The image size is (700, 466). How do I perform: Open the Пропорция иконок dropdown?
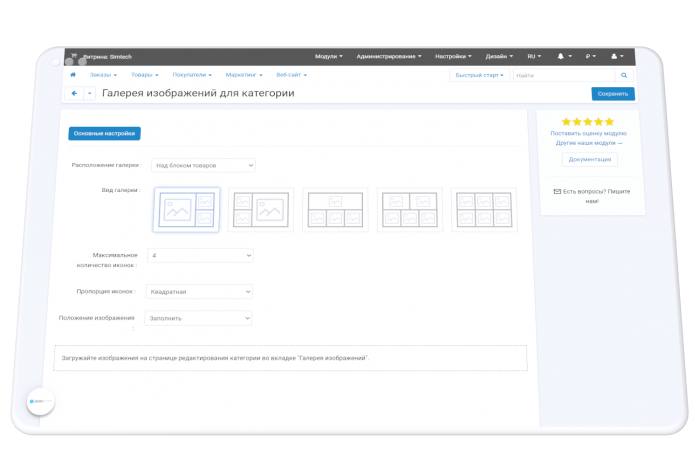coord(199,291)
